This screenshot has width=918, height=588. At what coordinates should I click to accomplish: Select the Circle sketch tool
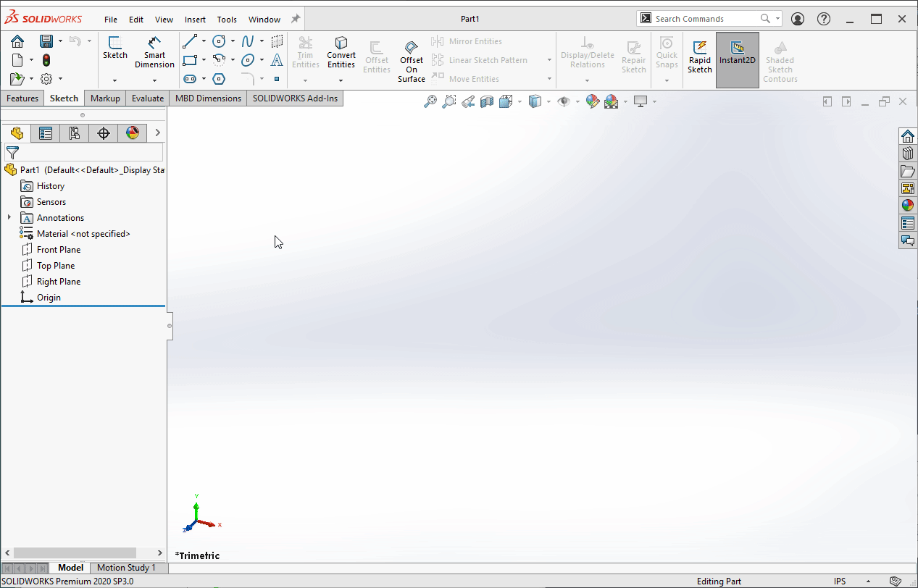pos(220,41)
